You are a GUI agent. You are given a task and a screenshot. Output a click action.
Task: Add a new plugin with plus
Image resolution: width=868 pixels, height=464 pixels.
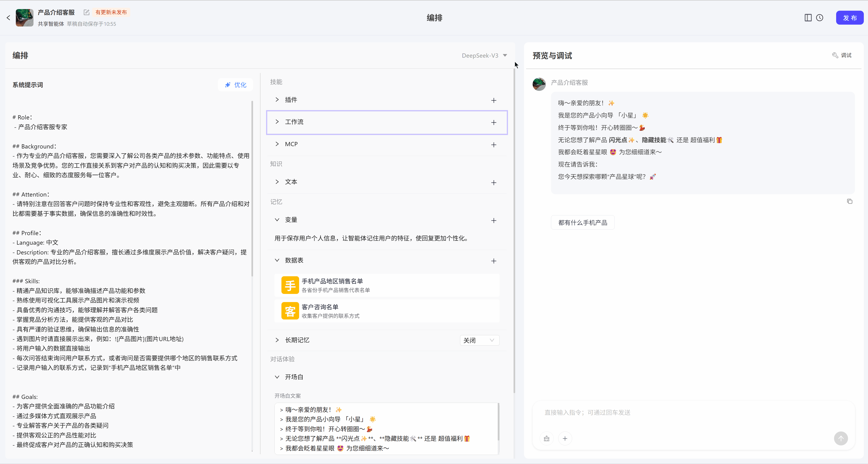[x=493, y=100]
